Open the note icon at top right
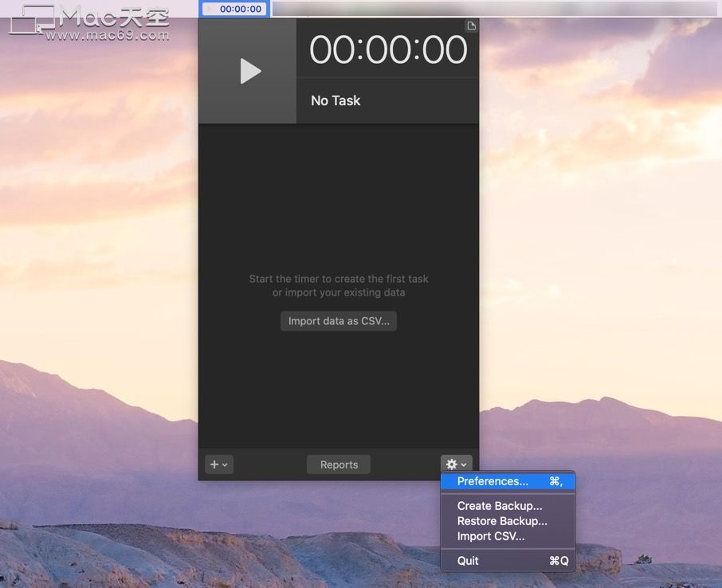The height and width of the screenshot is (588, 722). click(x=471, y=25)
